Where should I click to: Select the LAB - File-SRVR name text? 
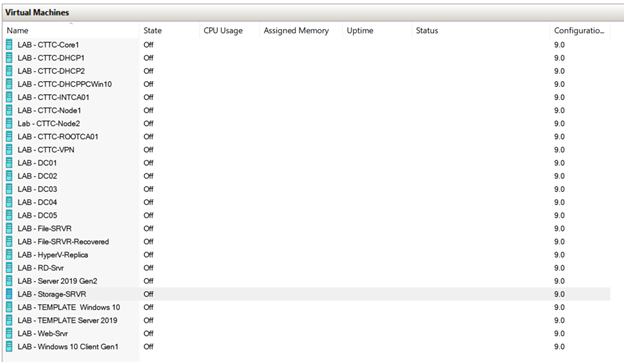(45, 228)
